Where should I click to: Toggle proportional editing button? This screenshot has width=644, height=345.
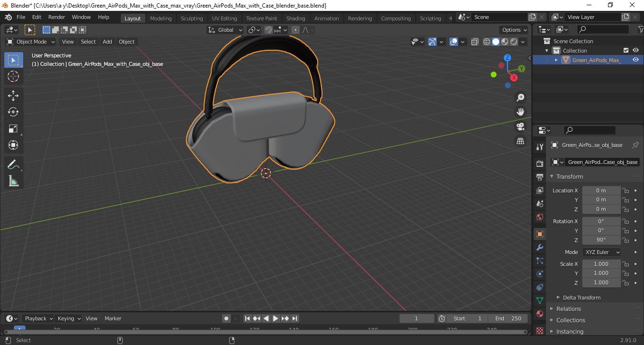pyautogui.click(x=295, y=30)
